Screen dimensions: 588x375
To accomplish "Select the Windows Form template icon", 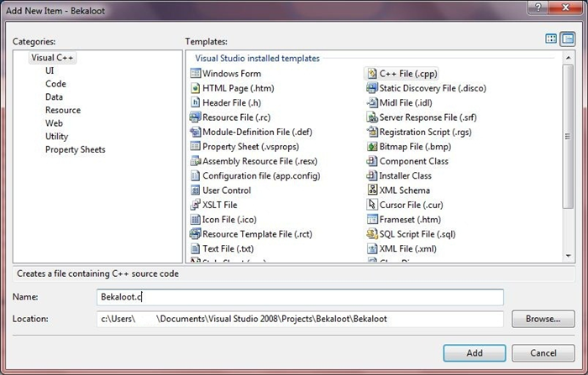I will point(196,74).
